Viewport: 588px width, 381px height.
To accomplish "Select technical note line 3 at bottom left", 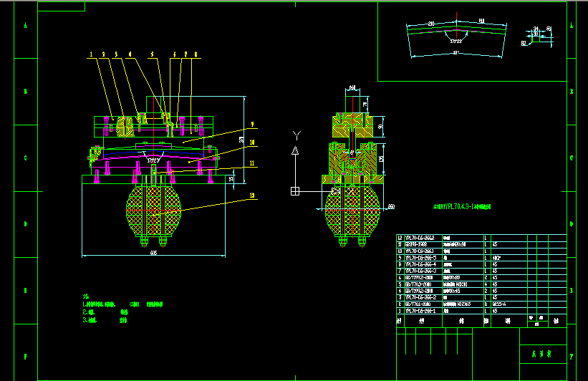I will (105, 320).
